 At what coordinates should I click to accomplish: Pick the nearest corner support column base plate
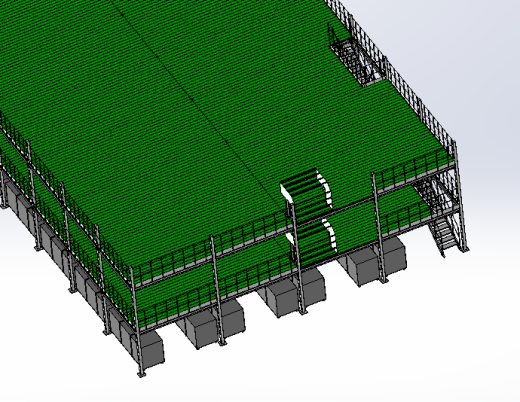coord(142,374)
